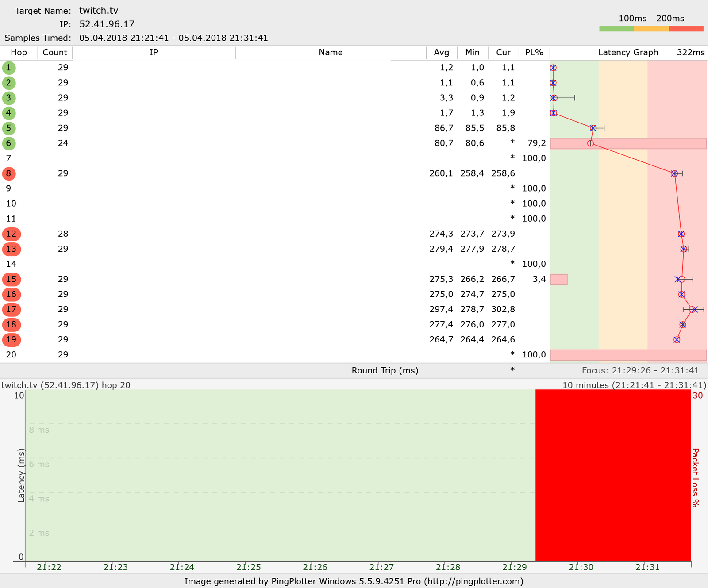Click hop 19 latency graph marker

click(677, 340)
